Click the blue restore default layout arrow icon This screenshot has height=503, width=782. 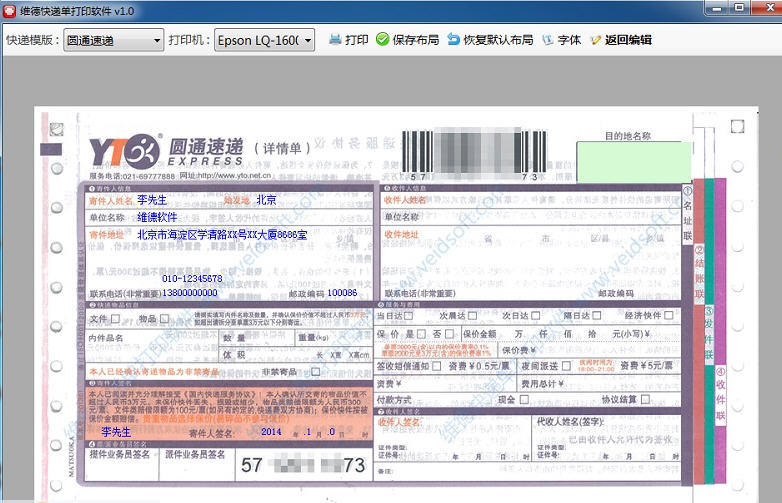[453, 39]
